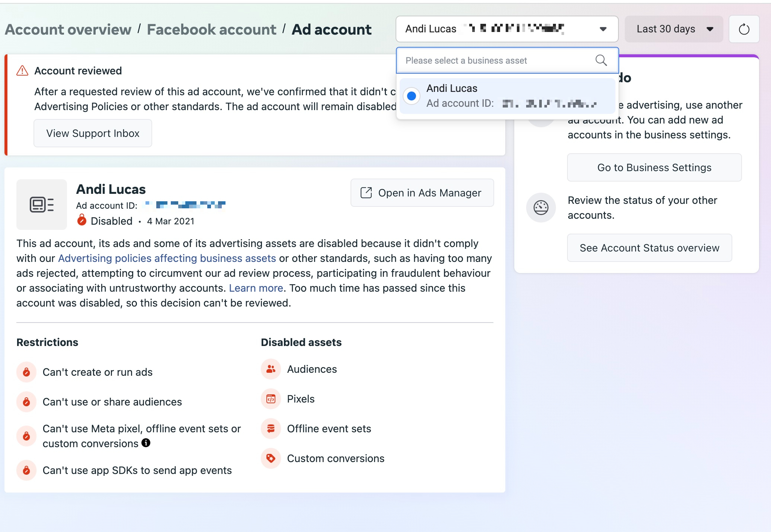Viewport: 771px width, 532px height.
Task: Click the Offline event sets label
Action: click(x=329, y=429)
